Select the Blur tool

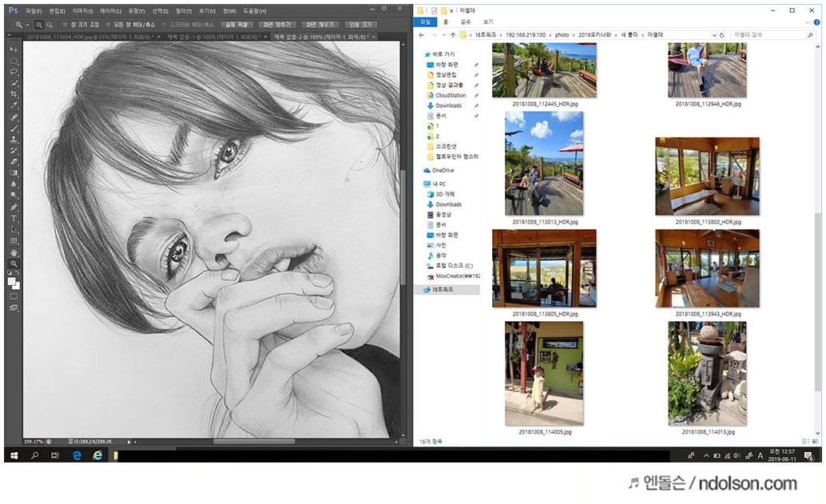click(x=14, y=184)
